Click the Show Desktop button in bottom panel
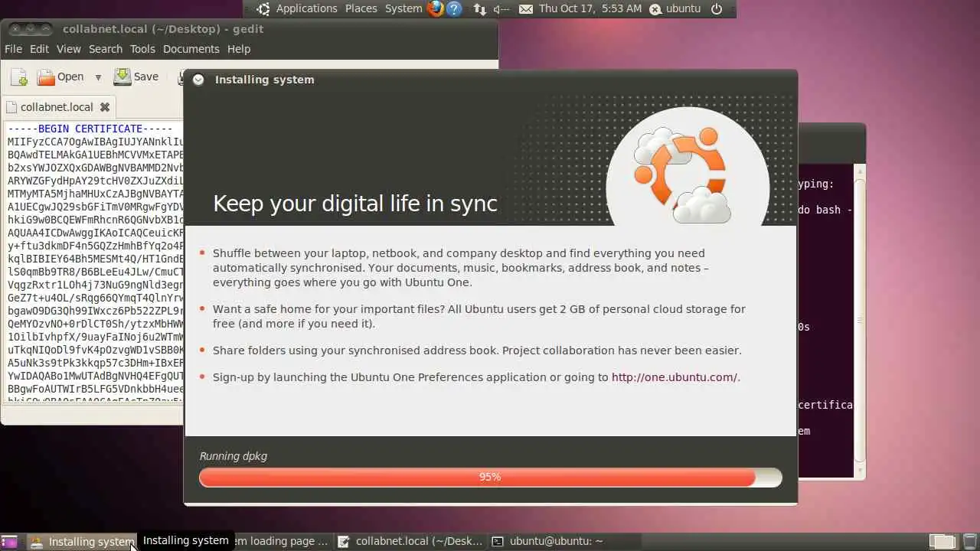Screen dimensions: 980x551 pyautogui.click(x=10, y=542)
